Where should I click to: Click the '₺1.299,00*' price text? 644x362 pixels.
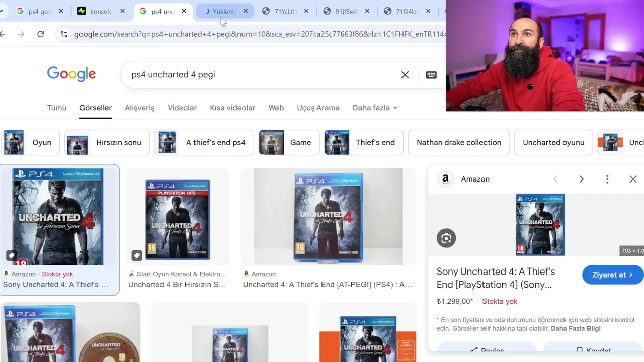tap(455, 301)
